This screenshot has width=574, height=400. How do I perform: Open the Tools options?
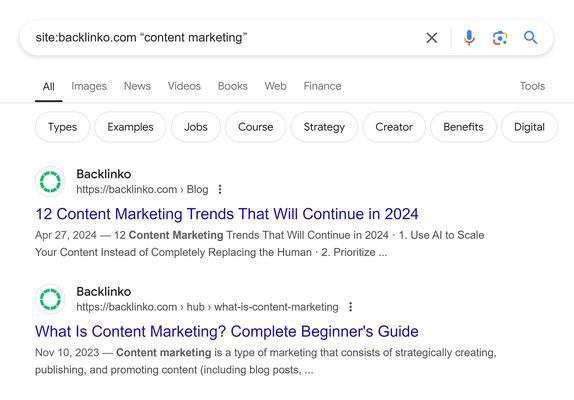click(x=532, y=86)
